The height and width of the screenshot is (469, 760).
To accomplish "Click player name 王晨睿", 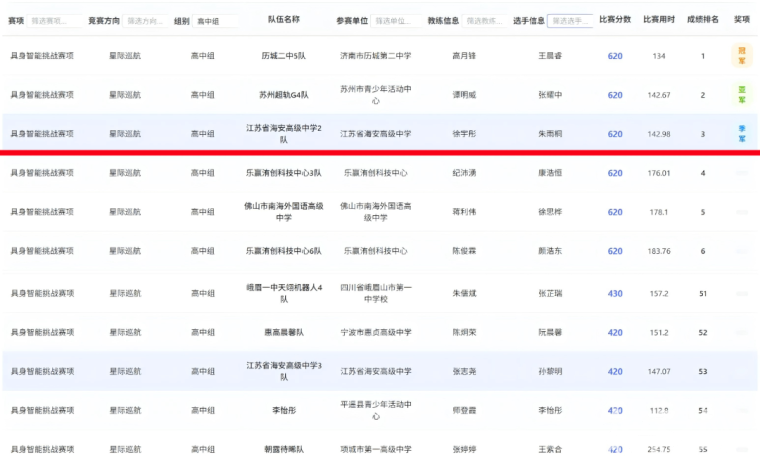I will (550, 56).
